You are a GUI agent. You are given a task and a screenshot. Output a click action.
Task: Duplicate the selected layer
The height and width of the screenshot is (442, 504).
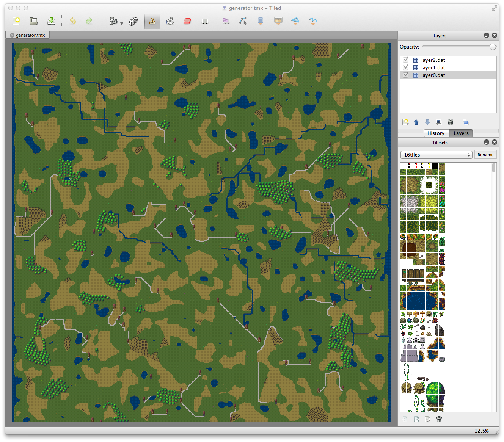(439, 122)
